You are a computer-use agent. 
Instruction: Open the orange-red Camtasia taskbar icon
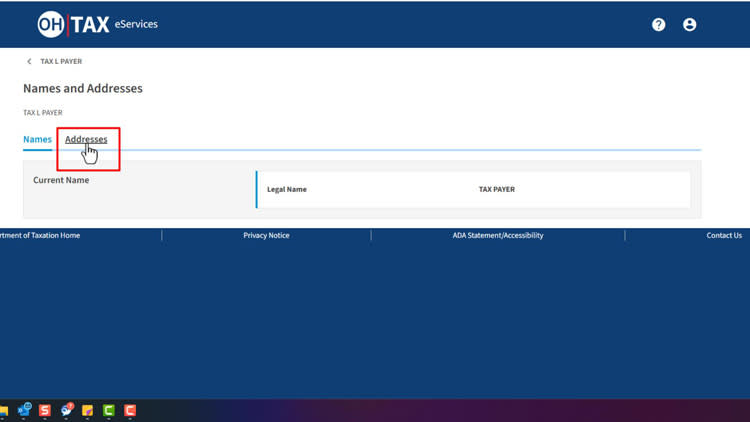point(129,410)
